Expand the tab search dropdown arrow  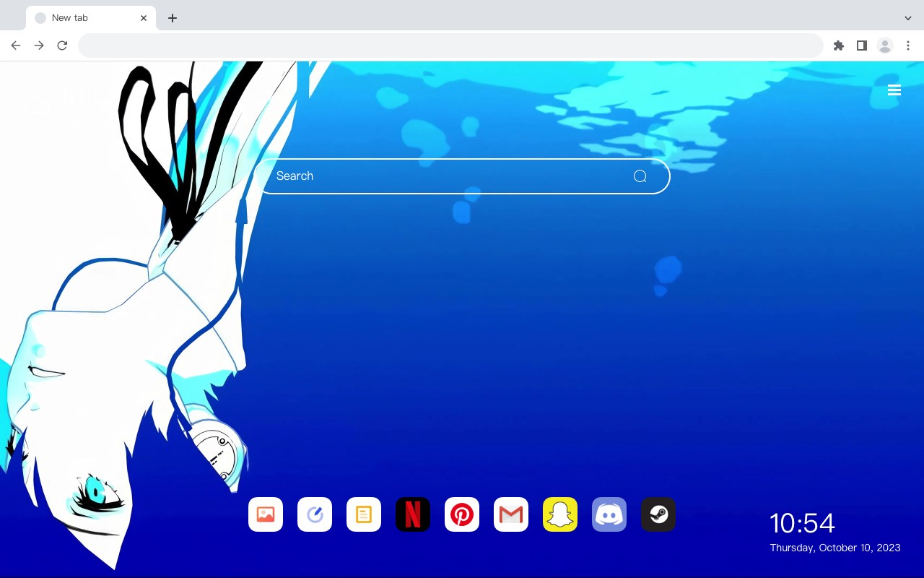908,18
